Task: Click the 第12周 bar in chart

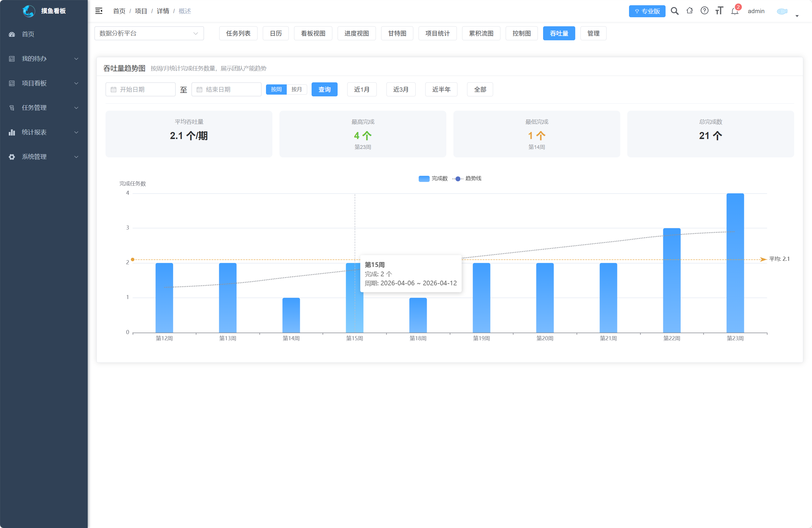Action: 164,298
